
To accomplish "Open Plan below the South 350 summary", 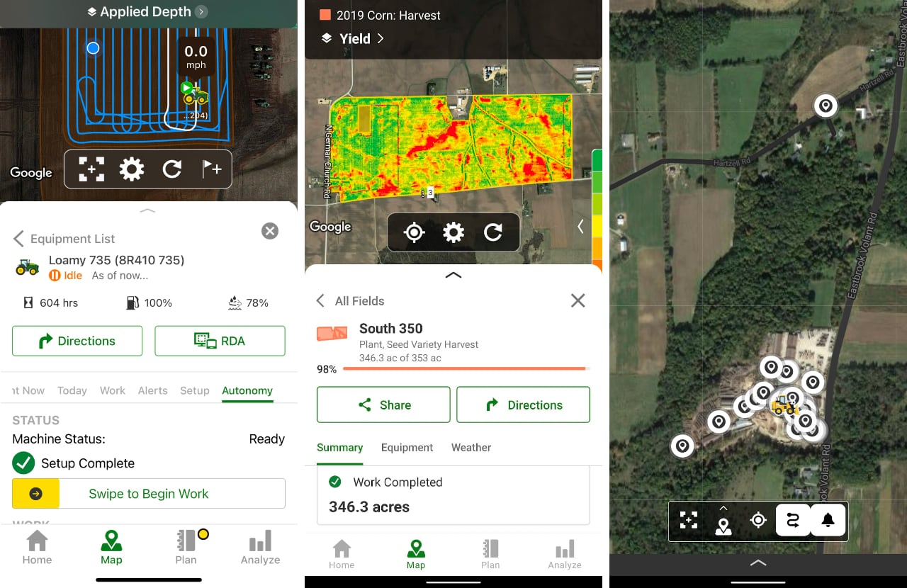I will (490, 555).
